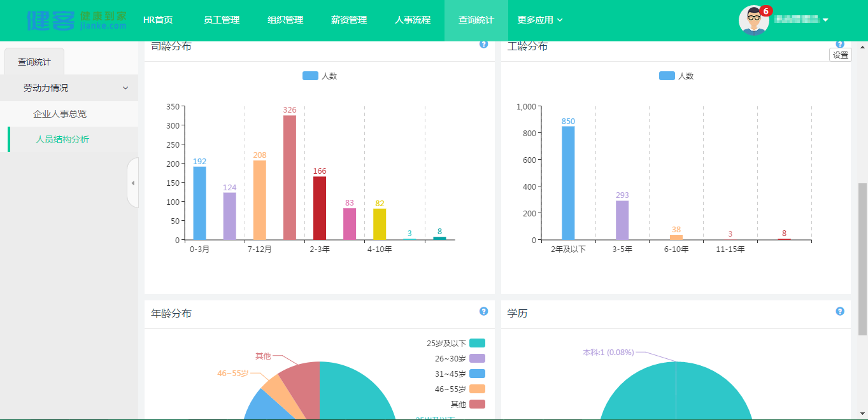Click help icon of 工龄分布 chart
Viewport: 868px width, 420px height.
coord(840,44)
